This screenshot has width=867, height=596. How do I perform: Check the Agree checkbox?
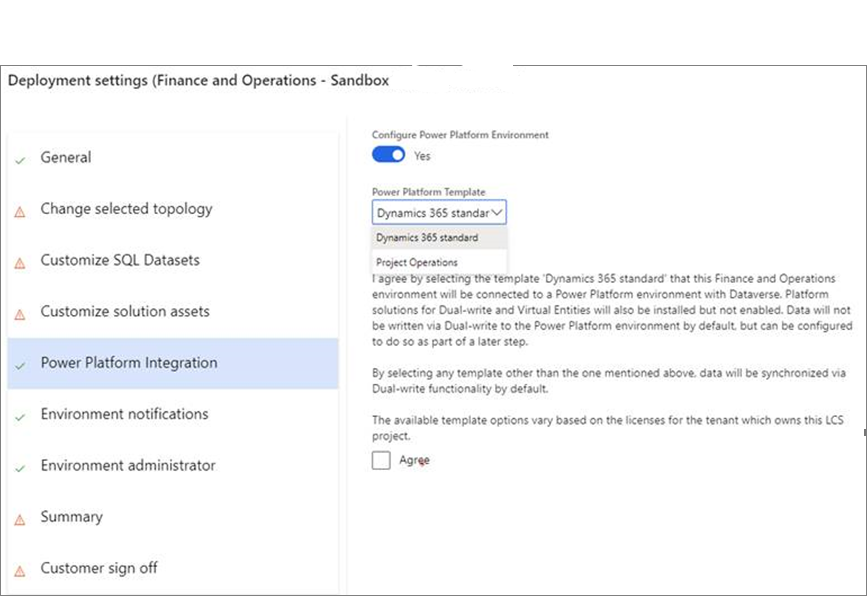tap(381, 460)
